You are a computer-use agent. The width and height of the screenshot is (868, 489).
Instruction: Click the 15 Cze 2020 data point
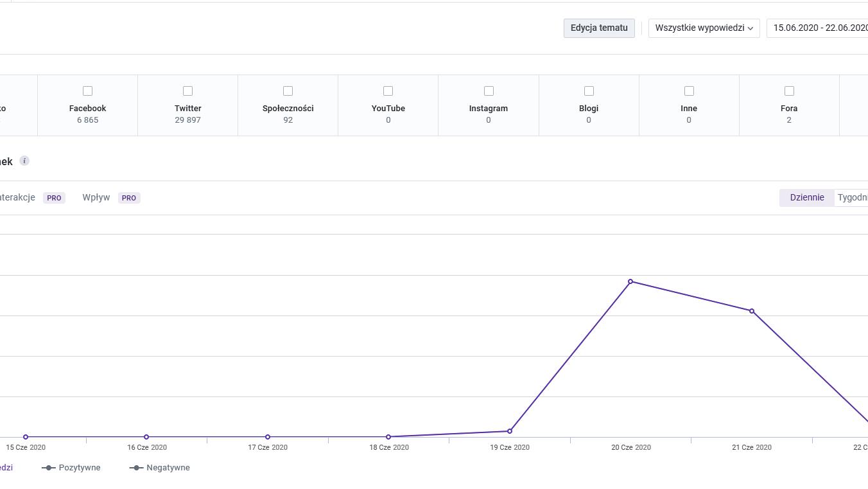(26, 437)
